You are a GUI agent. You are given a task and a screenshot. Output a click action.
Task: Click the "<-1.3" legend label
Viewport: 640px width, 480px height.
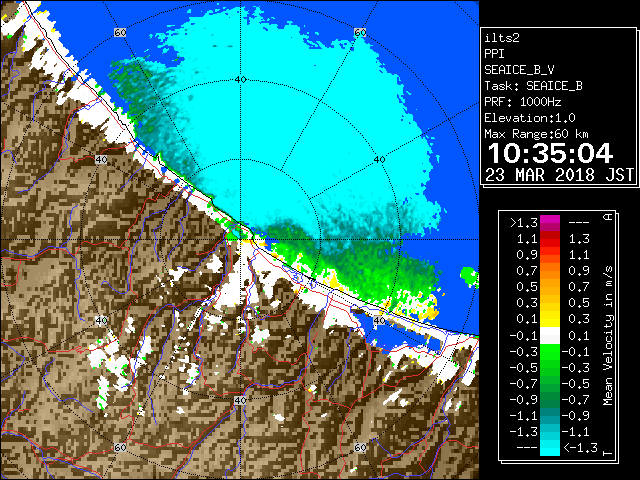coord(580,447)
